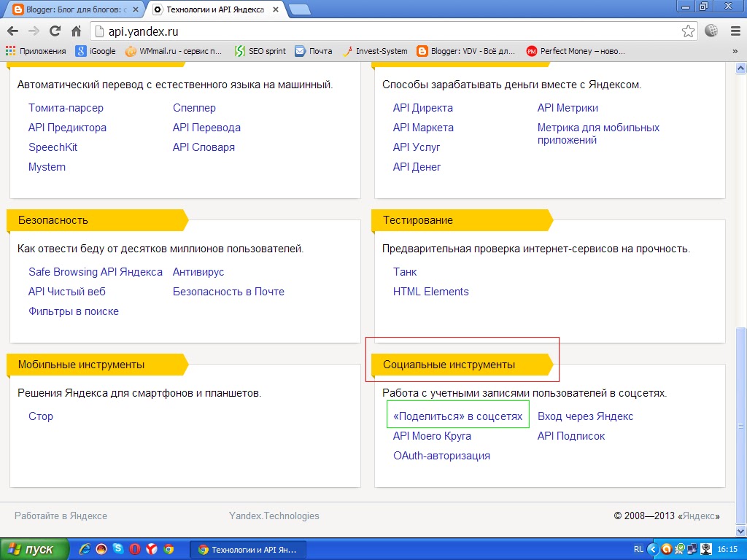This screenshot has width=747, height=560.
Task: Open the Perfect Money bookmark
Action: point(576,51)
